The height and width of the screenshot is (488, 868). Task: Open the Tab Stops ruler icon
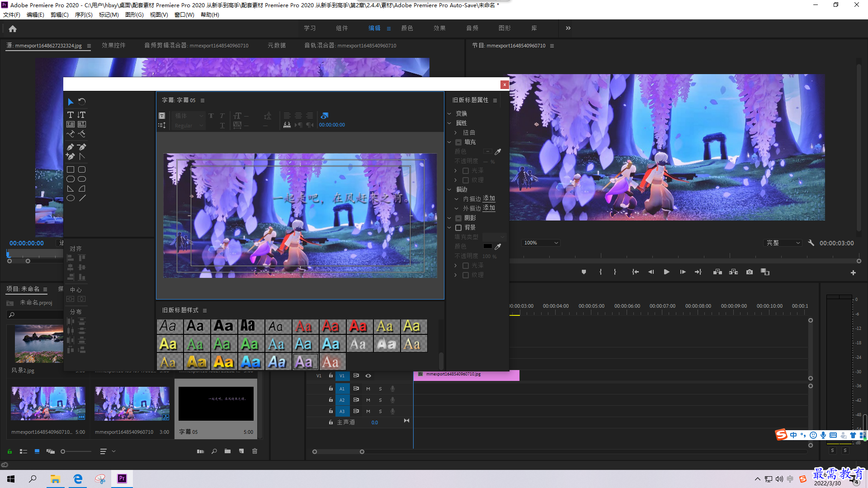pos(287,125)
